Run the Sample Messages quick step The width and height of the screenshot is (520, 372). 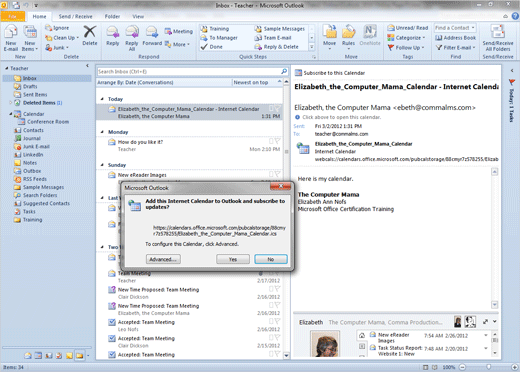(x=280, y=29)
